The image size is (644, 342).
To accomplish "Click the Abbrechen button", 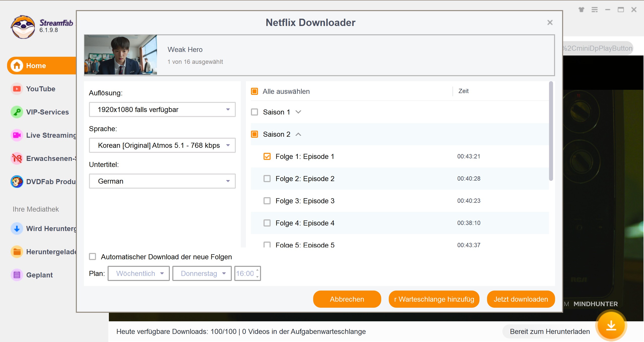I will coord(347,299).
